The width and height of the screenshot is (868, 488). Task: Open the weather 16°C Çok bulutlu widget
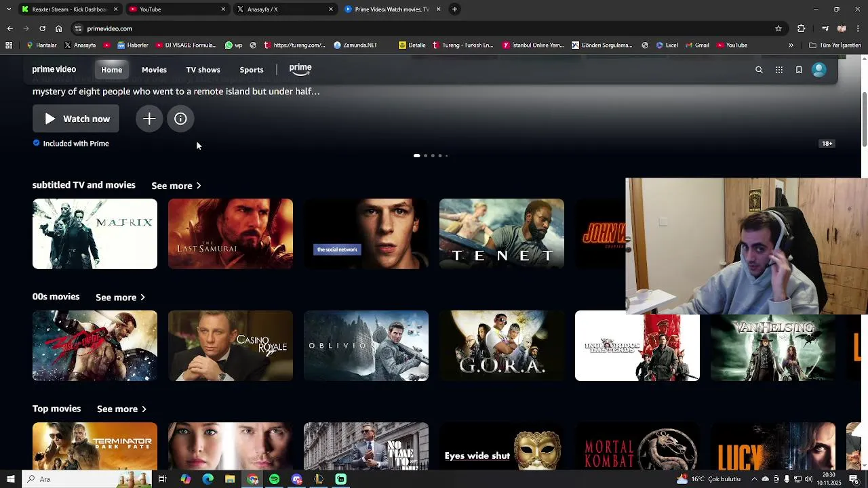[x=709, y=479]
